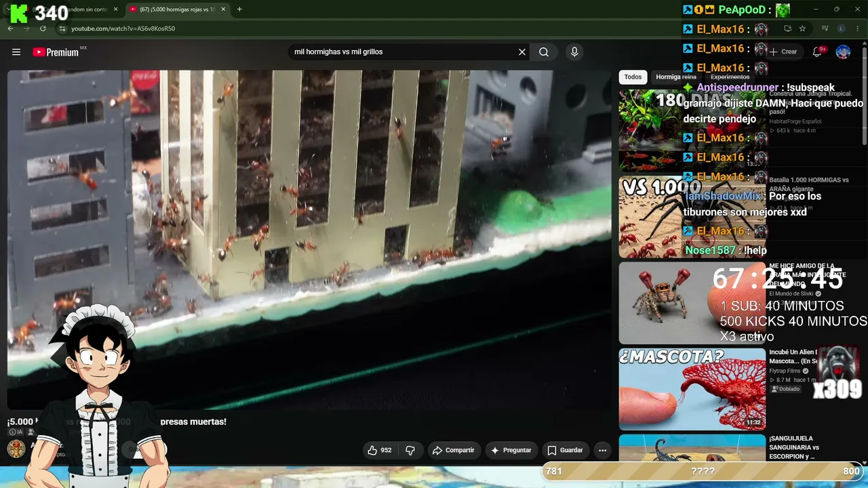
Task: Close the first browser tab
Action: coord(116,9)
